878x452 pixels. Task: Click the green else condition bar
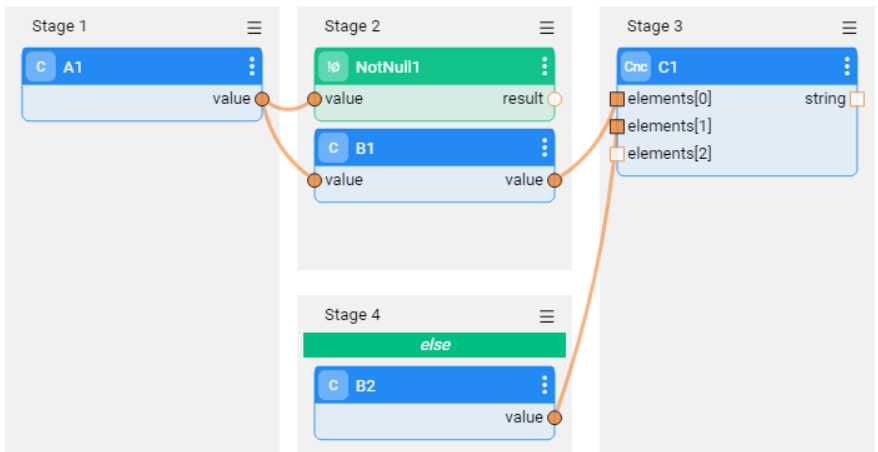point(435,345)
